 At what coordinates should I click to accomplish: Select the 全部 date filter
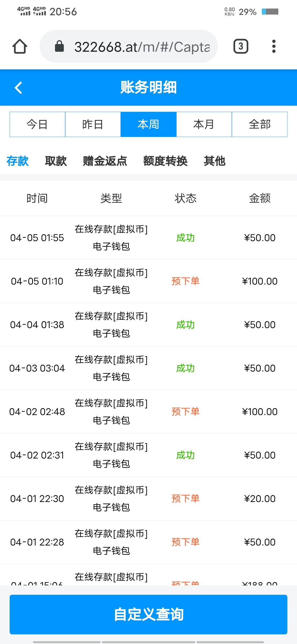(260, 124)
